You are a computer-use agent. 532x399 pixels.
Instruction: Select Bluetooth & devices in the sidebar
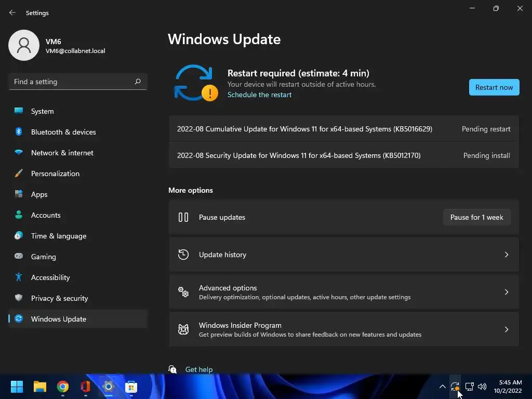tap(78, 131)
